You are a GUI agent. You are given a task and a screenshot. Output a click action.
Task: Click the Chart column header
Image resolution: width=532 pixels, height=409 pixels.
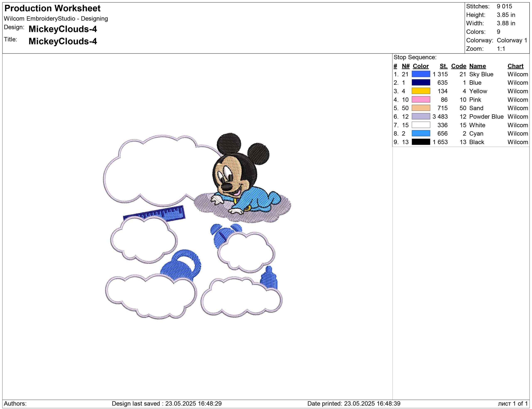click(x=515, y=66)
